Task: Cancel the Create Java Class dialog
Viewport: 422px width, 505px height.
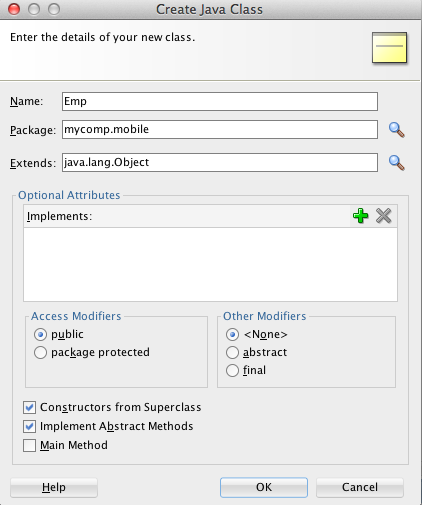Action: (x=360, y=487)
